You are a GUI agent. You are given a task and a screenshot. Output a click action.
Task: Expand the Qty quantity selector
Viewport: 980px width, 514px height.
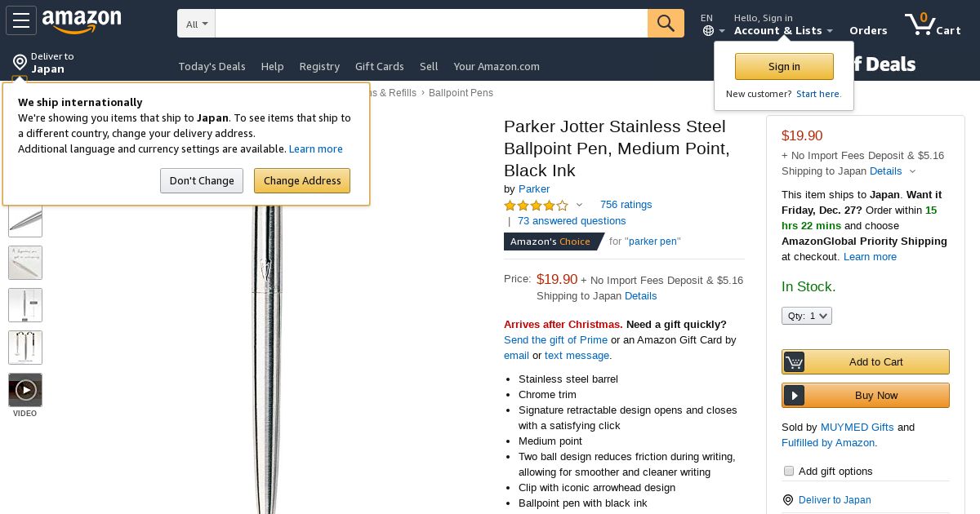[x=807, y=316]
